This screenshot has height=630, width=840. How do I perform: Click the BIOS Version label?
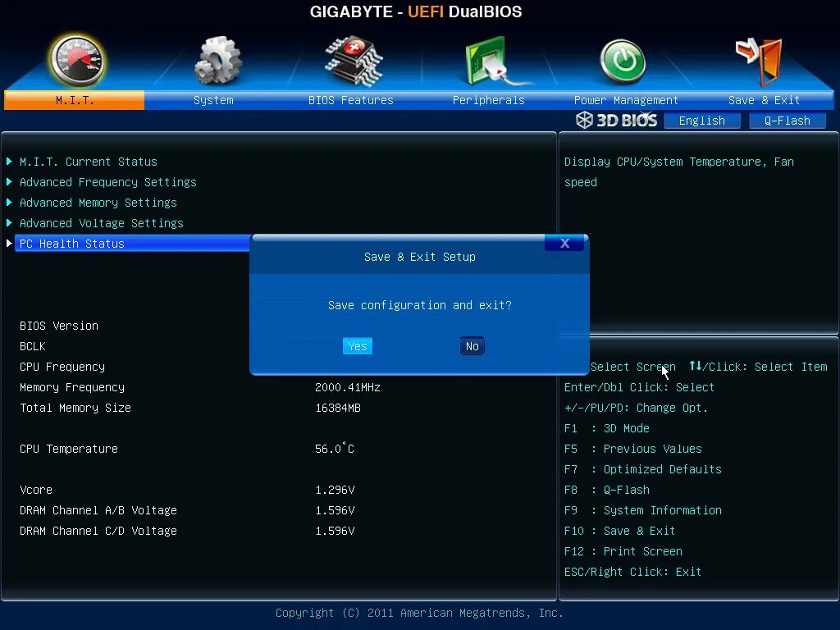[x=59, y=326]
